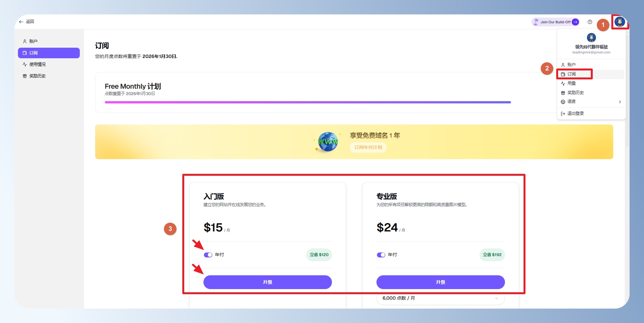Toggle 年付 switch on the 入门版 plan
The width and height of the screenshot is (644, 323).
[208, 255]
